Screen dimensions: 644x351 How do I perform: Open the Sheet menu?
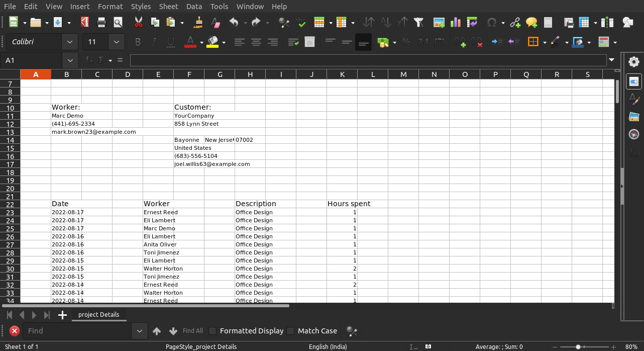pyautogui.click(x=169, y=6)
